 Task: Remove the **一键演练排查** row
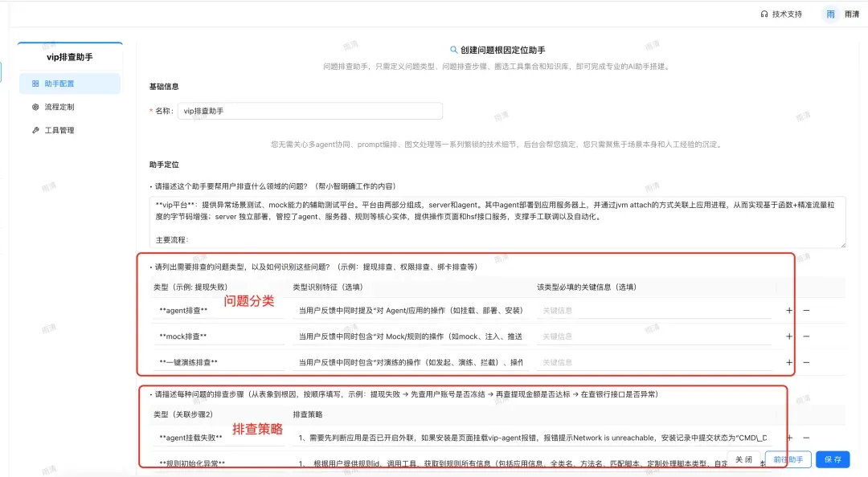click(807, 362)
